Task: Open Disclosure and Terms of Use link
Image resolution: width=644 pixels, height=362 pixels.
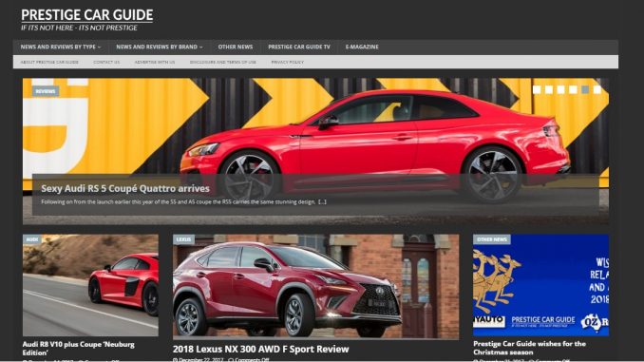Action: click(223, 62)
